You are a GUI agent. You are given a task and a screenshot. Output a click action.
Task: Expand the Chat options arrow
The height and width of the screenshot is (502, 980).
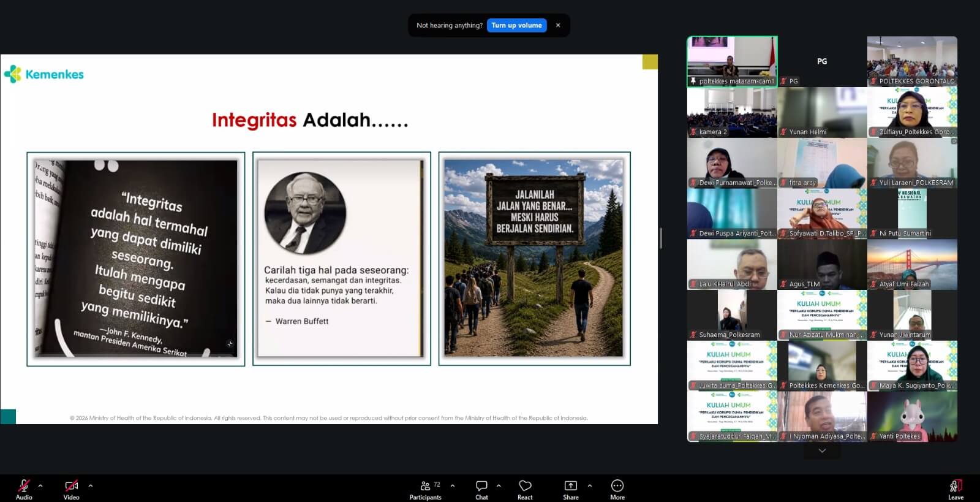(499, 485)
